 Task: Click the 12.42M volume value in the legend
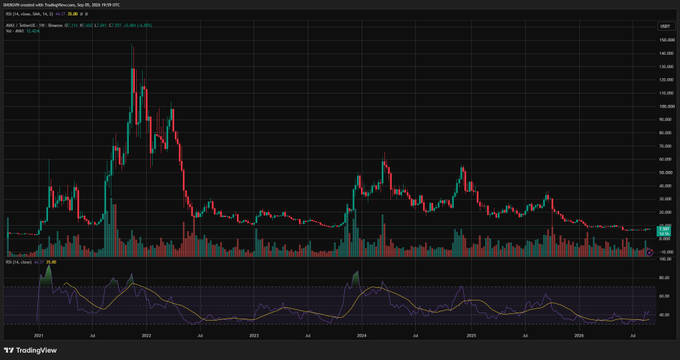click(x=33, y=31)
